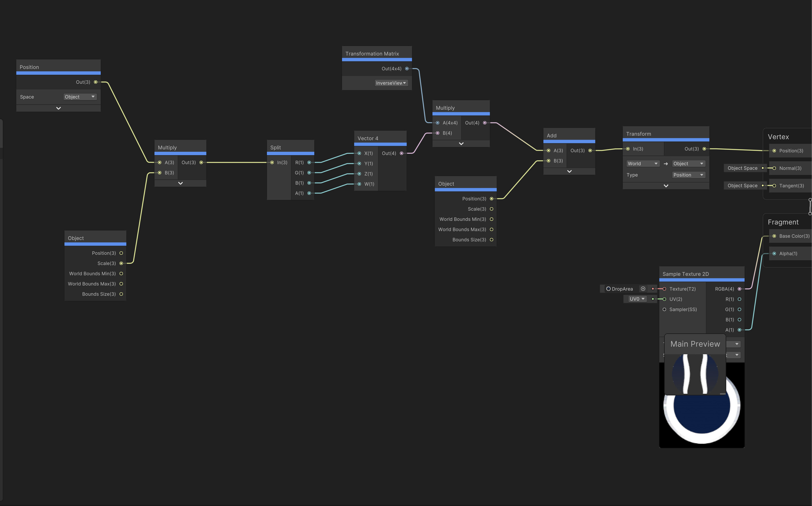Screen dimensions: 812x506
Task: Click the A(4x4) input port on the Multiply node
Action: (x=438, y=123)
